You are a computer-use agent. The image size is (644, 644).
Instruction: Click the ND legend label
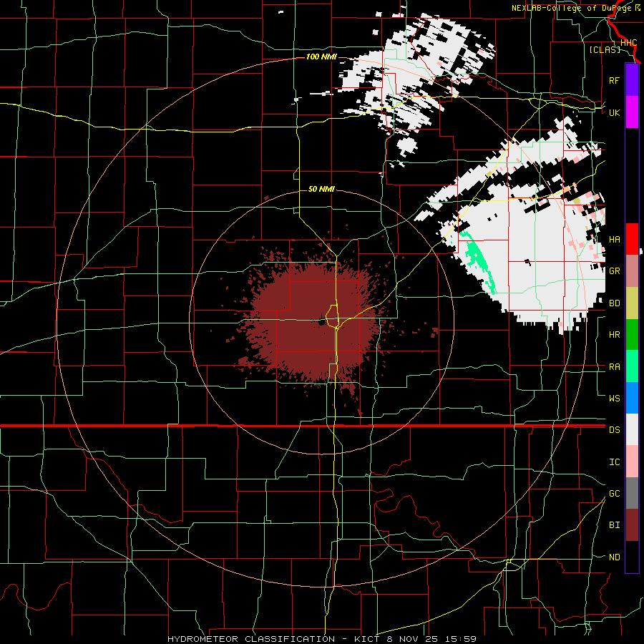(614, 557)
